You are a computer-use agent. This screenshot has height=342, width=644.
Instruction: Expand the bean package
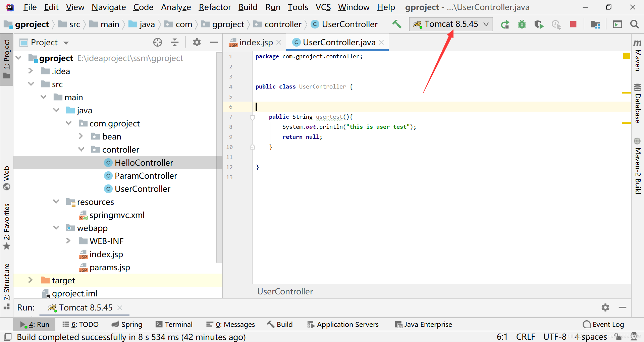pos(81,136)
